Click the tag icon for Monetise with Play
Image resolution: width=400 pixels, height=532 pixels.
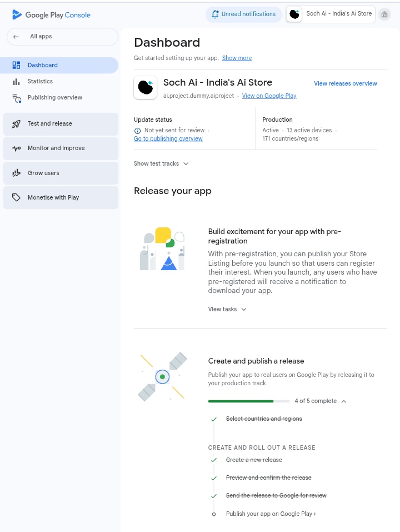coord(16,197)
